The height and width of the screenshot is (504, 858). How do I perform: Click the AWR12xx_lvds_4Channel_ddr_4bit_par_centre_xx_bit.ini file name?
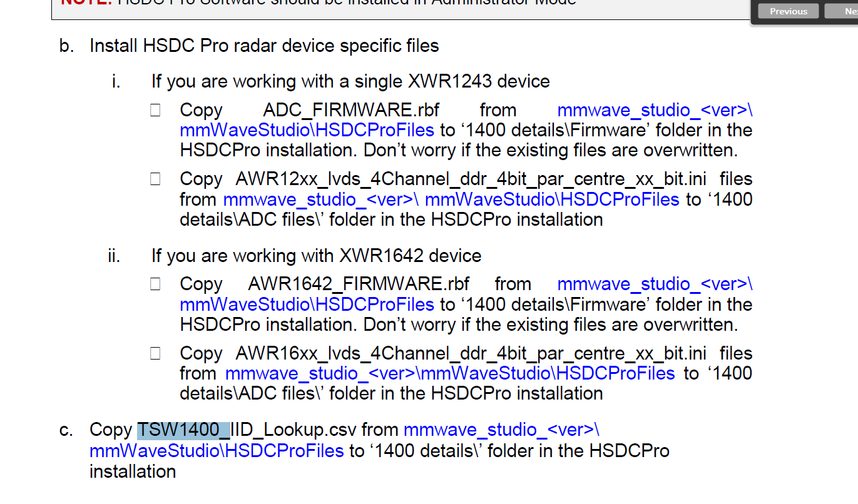[471, 179]
